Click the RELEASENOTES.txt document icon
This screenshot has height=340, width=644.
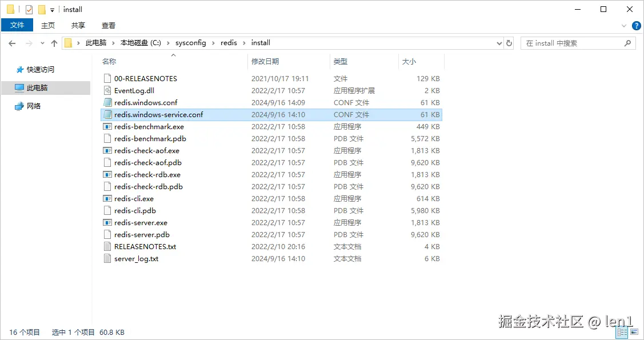[107, 246]
